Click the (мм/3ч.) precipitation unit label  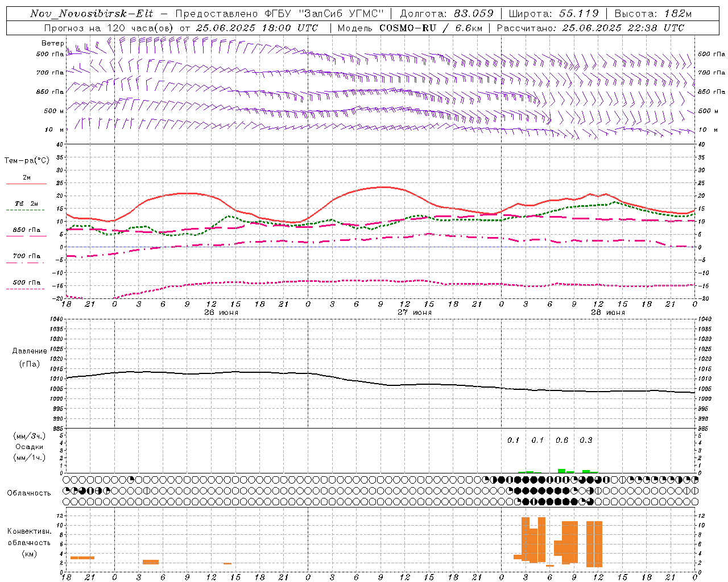pyautogui.click(x=30, y=436)
